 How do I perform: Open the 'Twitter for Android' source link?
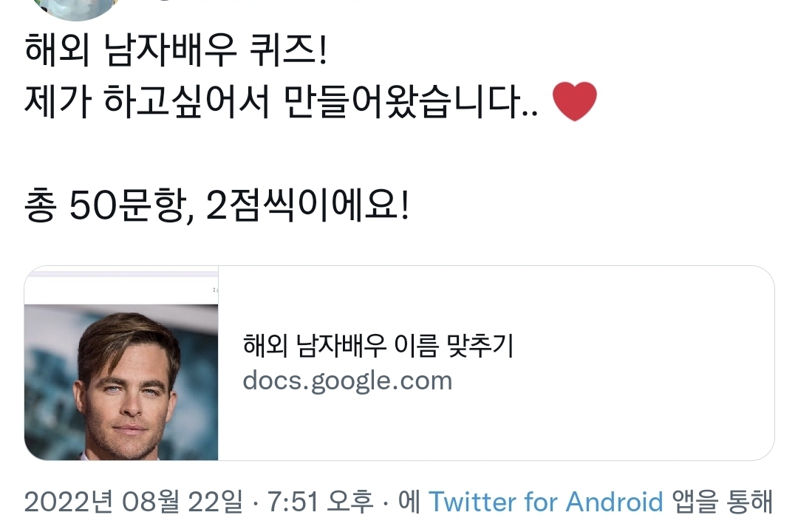click(546, 502)
